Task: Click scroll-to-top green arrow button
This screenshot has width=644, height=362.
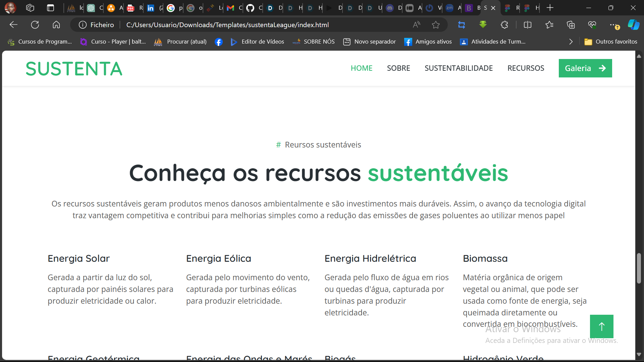Action: [601, 326]
